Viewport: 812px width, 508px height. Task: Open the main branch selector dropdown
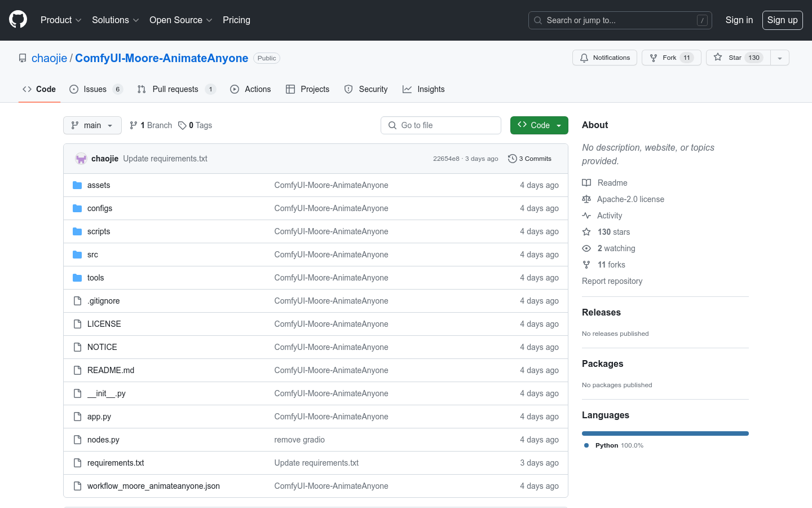(x=92, y=125)
